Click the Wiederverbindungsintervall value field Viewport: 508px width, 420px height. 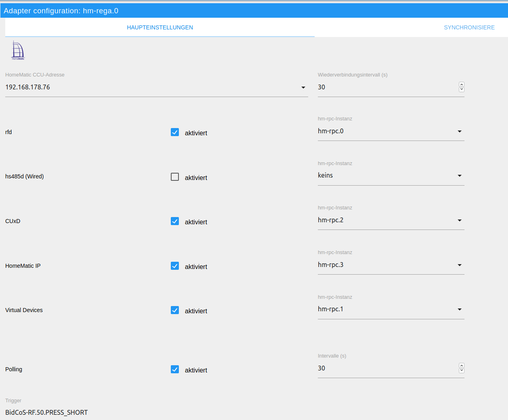pos(387,87)
